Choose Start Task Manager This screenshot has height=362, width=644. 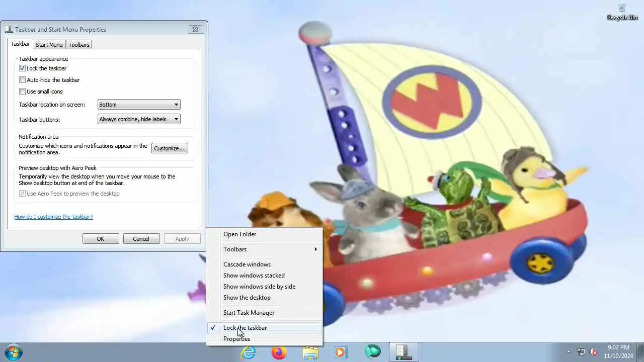pyautogui.click(x=264, y=313)
